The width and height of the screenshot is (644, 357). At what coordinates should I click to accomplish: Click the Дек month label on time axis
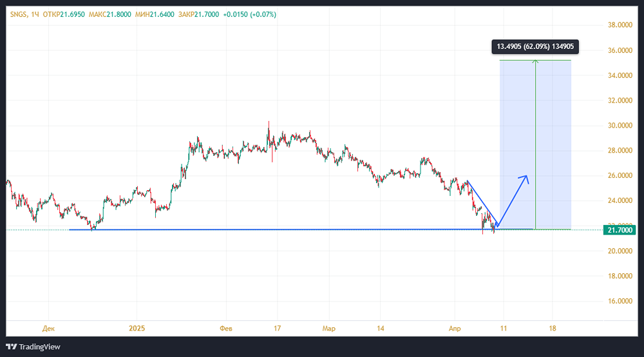click(x=47, y=329)
